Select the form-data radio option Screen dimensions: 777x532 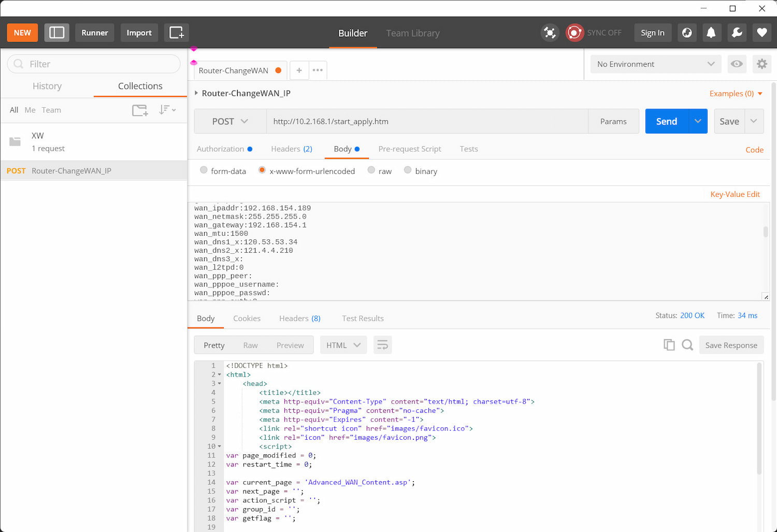(x=204, y=170)
